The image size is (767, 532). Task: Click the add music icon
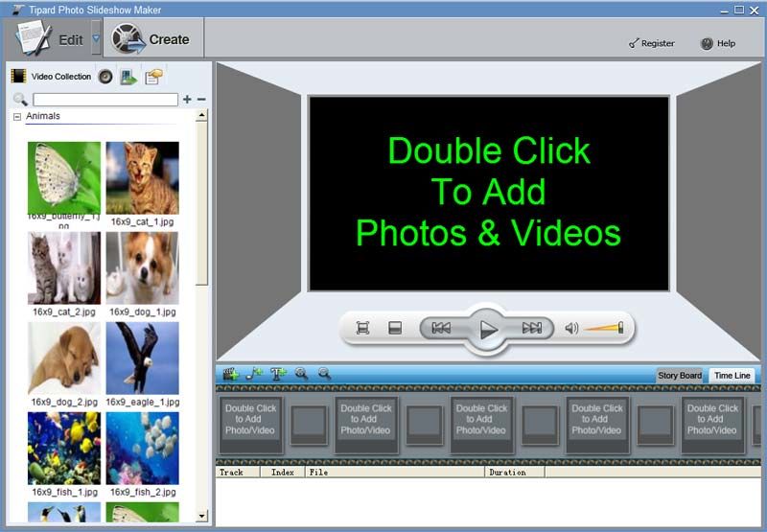254,374
